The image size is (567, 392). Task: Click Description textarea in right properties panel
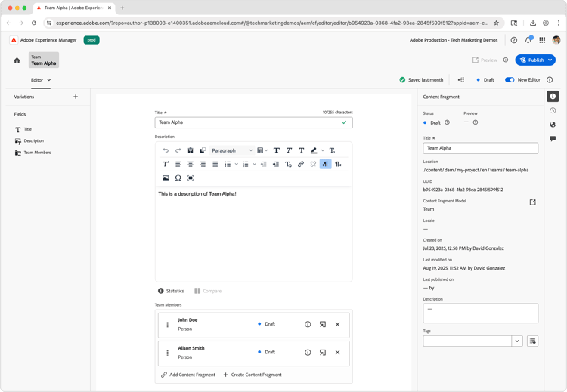tap(480, 313)
